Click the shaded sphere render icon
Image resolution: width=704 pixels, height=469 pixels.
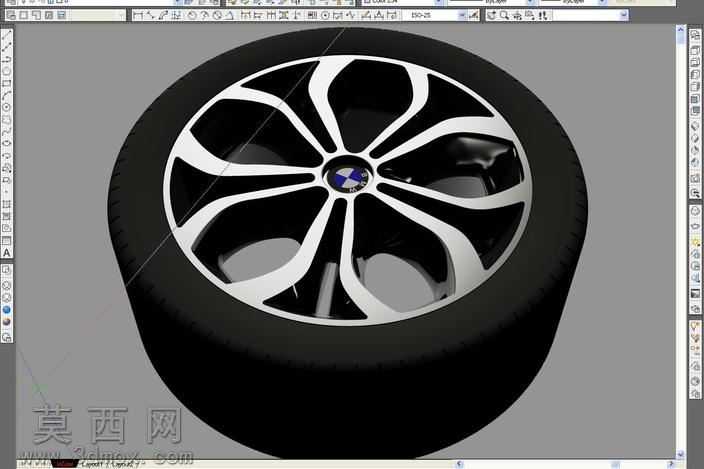point(7,322)
